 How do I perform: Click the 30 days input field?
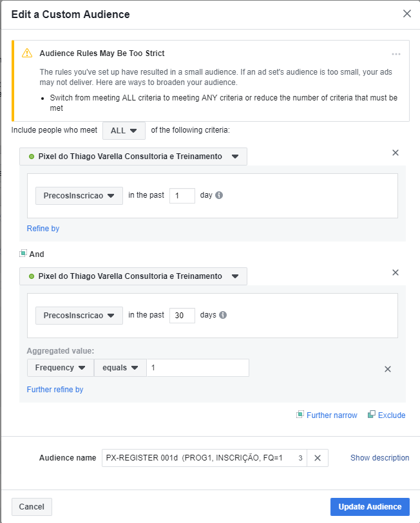click(182, 316)
